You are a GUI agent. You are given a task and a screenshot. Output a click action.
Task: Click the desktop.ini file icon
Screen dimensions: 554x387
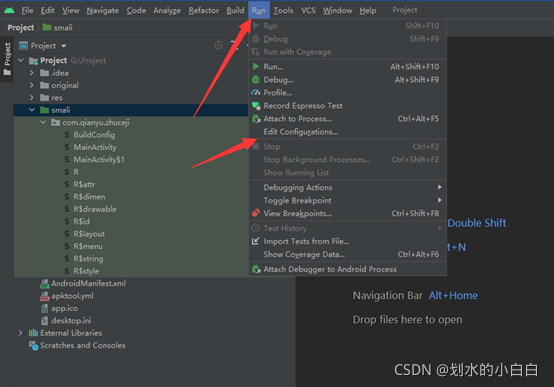click(x=45, y=321)
